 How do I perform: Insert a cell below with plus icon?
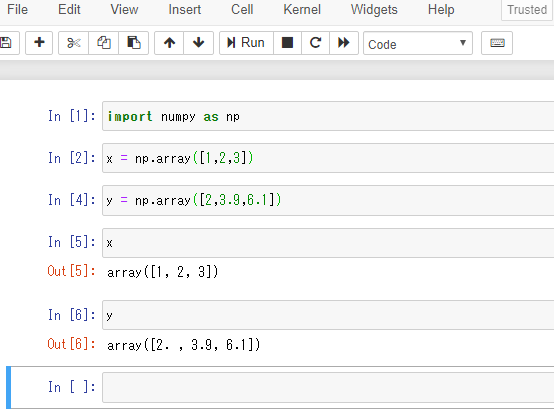pos(39,43)
